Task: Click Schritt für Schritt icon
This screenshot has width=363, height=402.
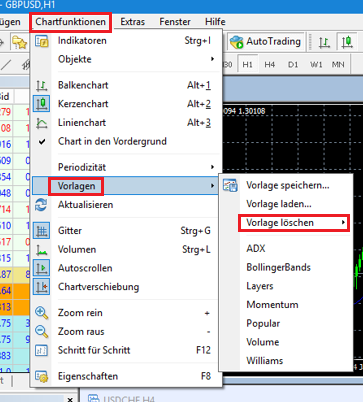Action: (x=42, y=350)
